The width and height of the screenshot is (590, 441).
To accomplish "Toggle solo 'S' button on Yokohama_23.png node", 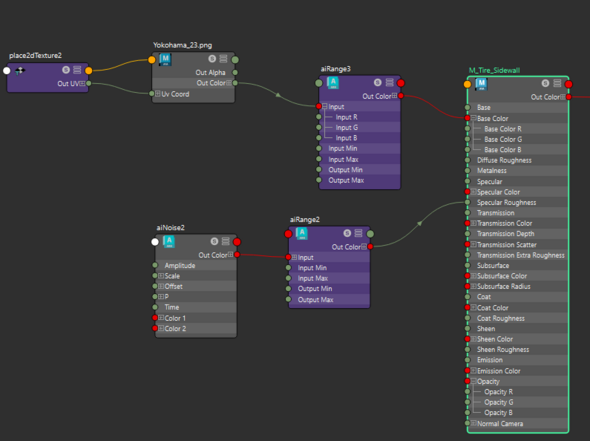I will coord(212,59).
